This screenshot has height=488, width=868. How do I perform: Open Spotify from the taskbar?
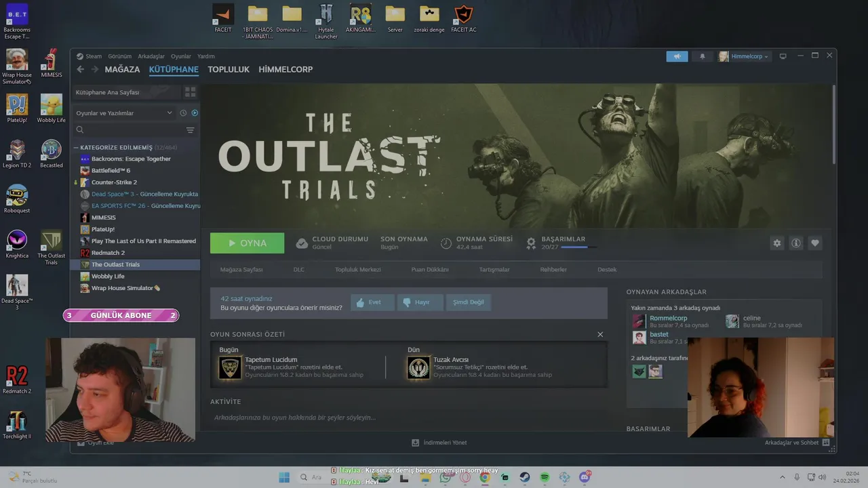[x=545, y=477]
